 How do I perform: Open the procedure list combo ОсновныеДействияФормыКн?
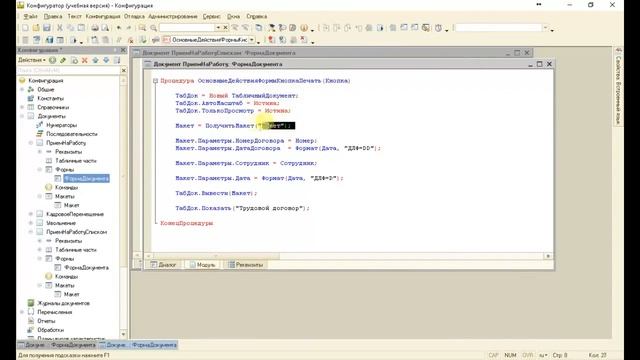(x=252, y=40)
